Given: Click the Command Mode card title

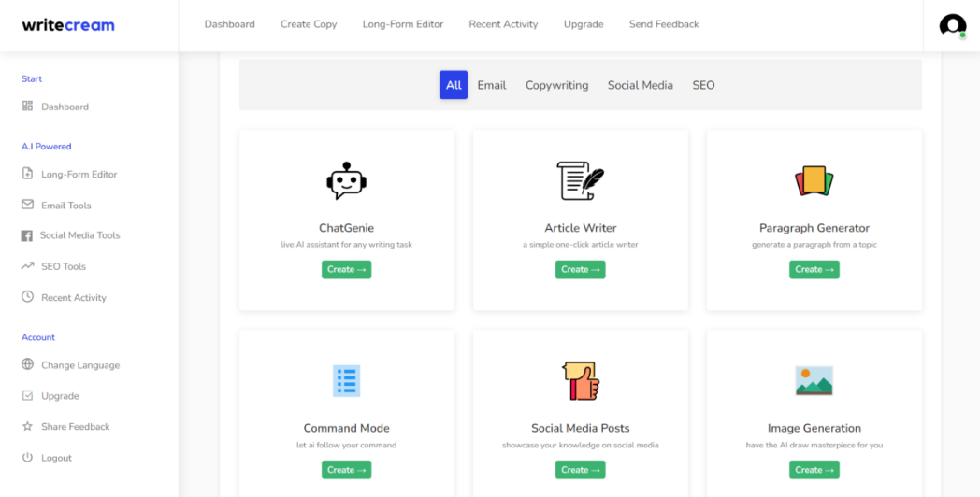Looking at the screenshot, I should [x=346, y=428].
